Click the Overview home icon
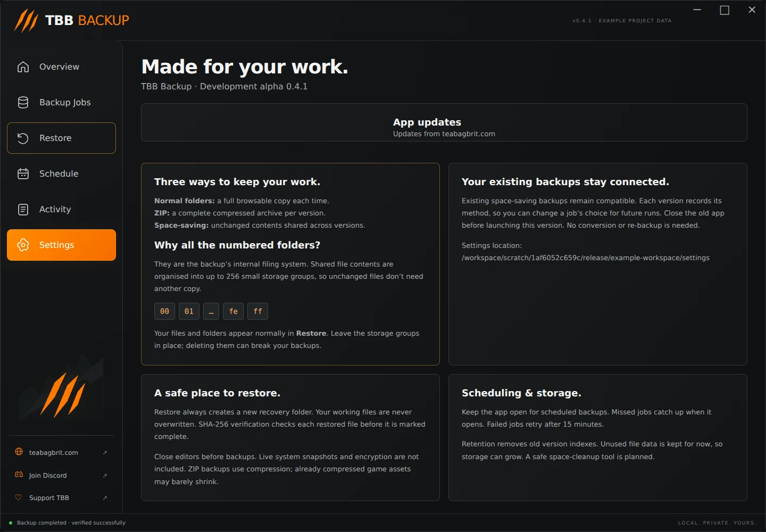The width and height of the screenshot is (766, 532). pos(23,66)
